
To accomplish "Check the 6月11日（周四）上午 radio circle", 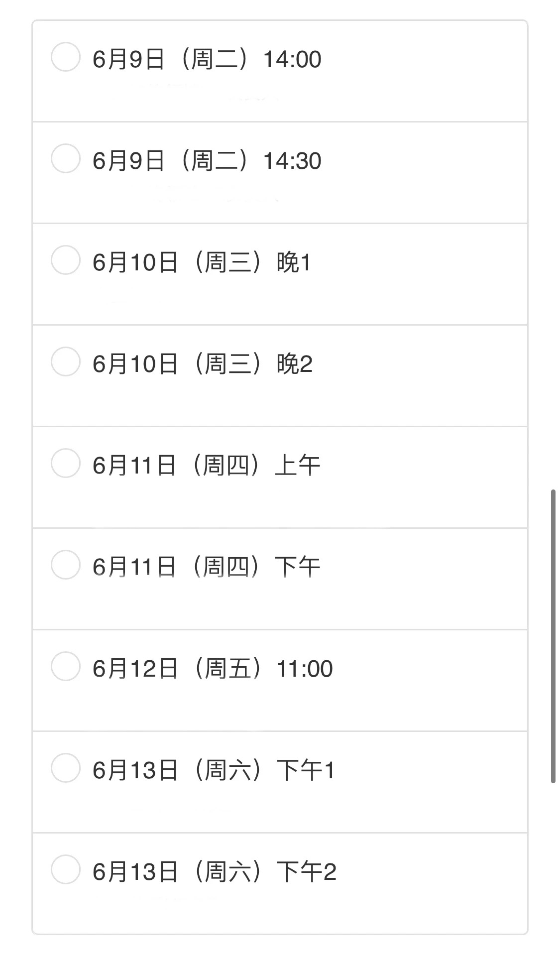I will (x=66, y=464).
